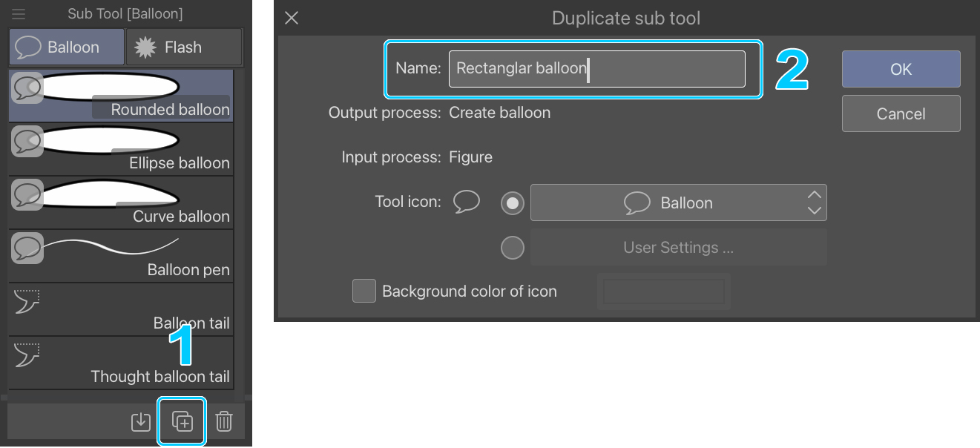Select the Curve balloon sub tool
The height and width of the screenshot is (448, 980).
(121, 202)
